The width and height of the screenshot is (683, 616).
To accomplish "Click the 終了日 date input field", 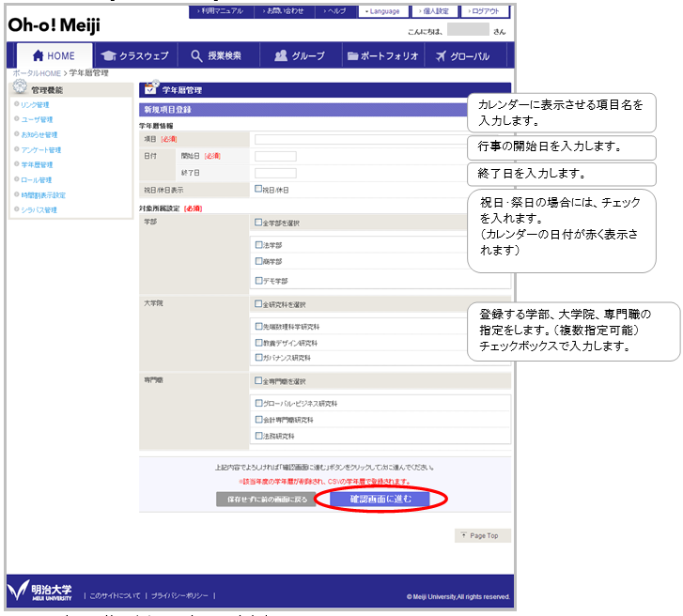I will tap(275, 174).
